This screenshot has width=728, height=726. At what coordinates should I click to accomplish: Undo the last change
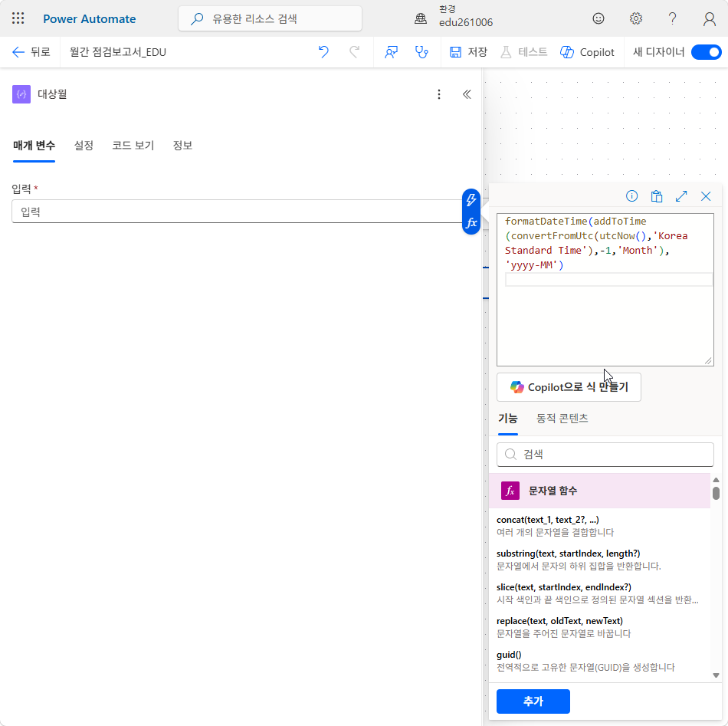pos(323,52)
